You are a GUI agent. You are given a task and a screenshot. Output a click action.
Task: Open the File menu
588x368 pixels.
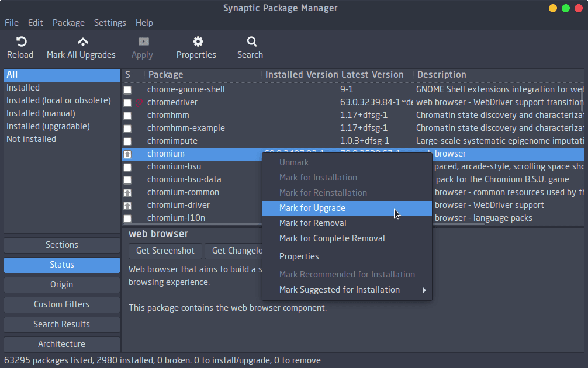pyautogui.click(x=11, y=23)
